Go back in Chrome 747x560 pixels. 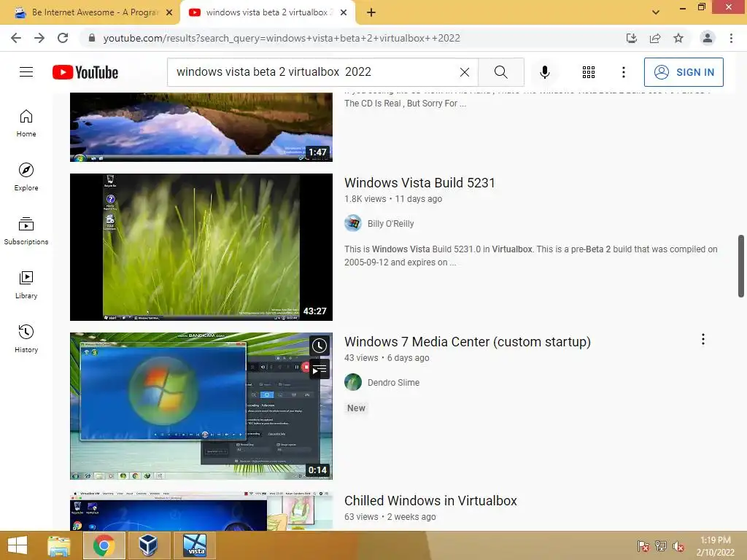click(16, 38)
